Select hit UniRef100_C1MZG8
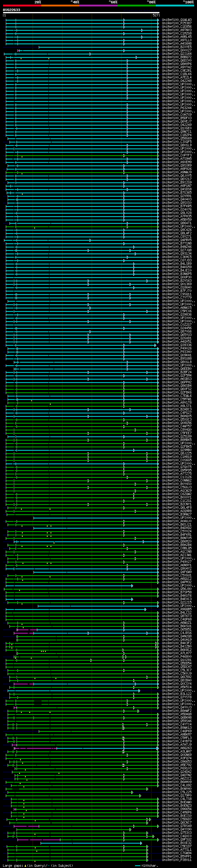Viewport: 197px width, 868px height. [177, 33]
